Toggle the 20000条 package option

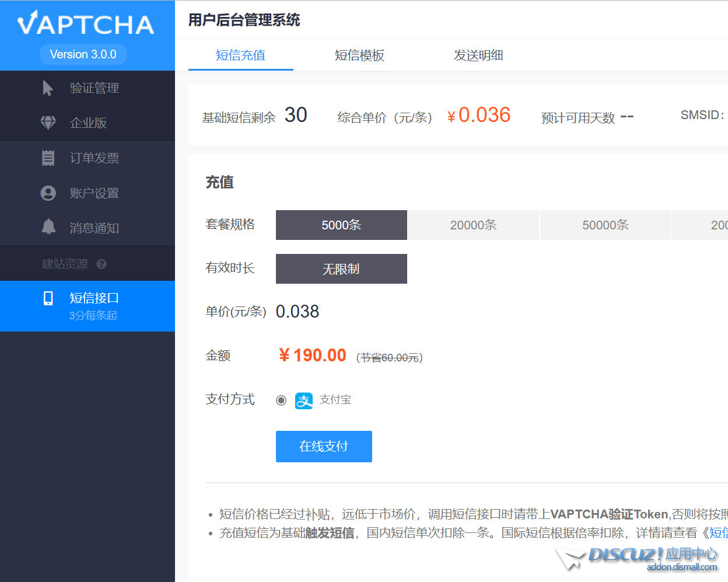[x=473, y=225]
